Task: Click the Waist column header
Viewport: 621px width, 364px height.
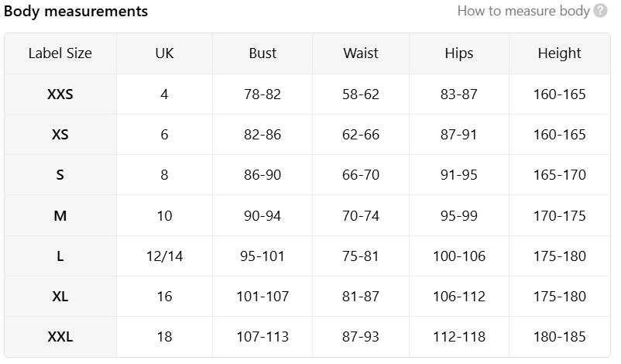Action: click(x=360, y=53)
